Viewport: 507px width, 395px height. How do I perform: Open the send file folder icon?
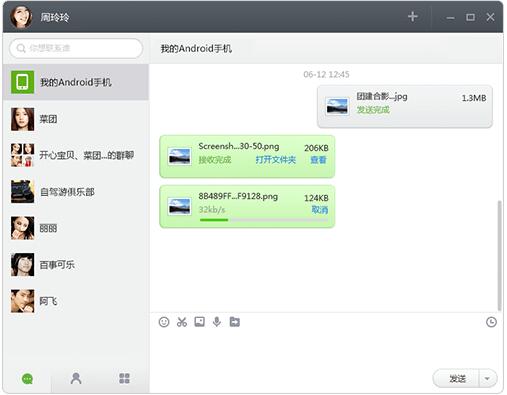click(235, 322)
